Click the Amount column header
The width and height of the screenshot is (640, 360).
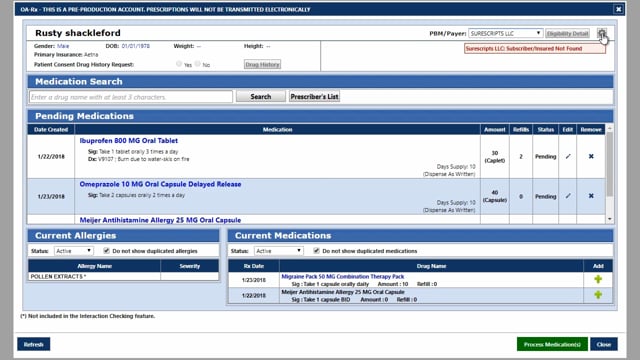495,129
